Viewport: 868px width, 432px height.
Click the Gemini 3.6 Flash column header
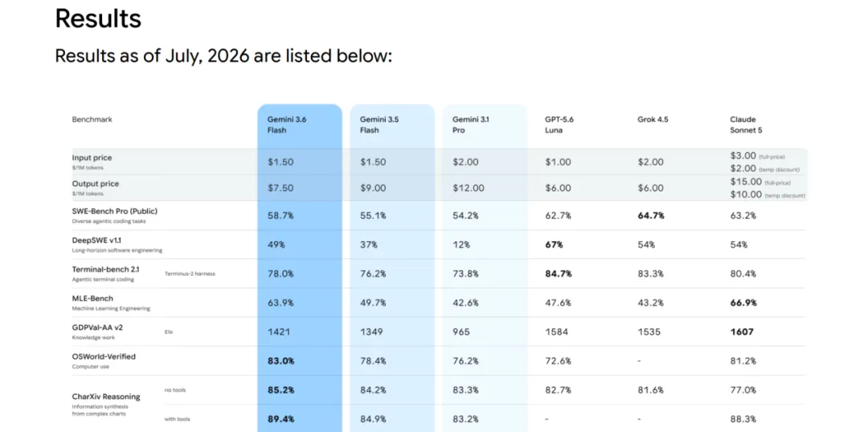coord(285,125)
